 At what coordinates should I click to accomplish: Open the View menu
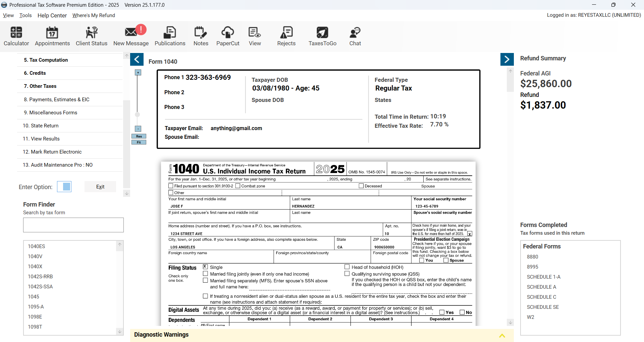8,15
